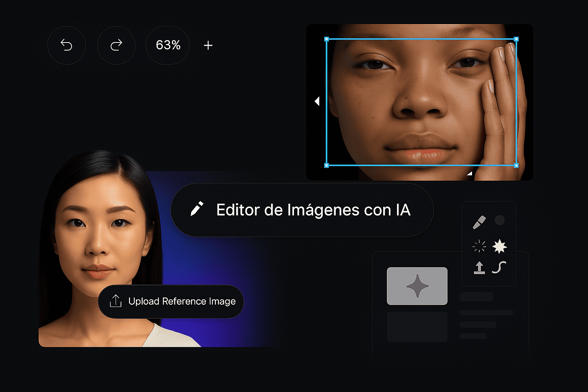Click the redo arrow button
Viewport: 588px width, 392px height.
116,45
